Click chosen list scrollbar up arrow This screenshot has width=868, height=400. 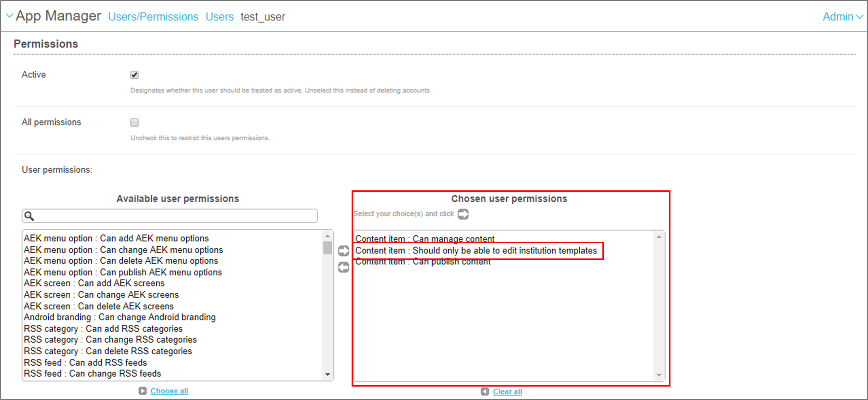pyautogui.click(x=659, y=237)
